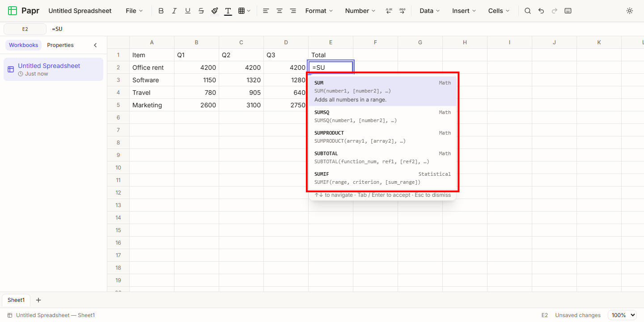Viewport: 644px width, 322px height.
Task: Expand the Number format dropdown
Action: [360, 11]
